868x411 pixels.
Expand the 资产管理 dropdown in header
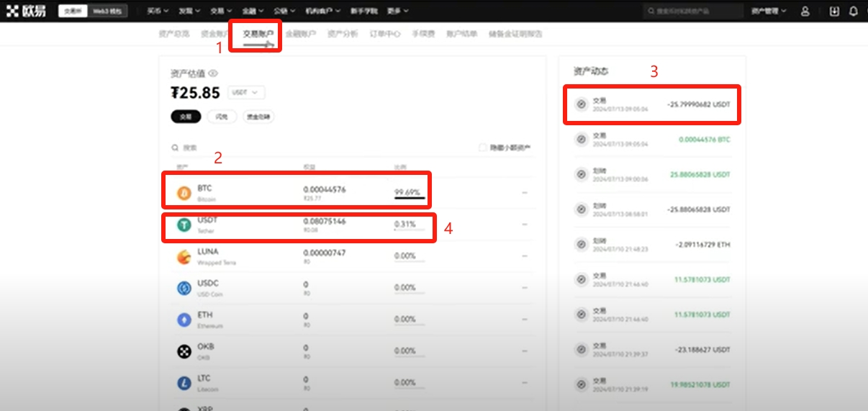point(769,12)
